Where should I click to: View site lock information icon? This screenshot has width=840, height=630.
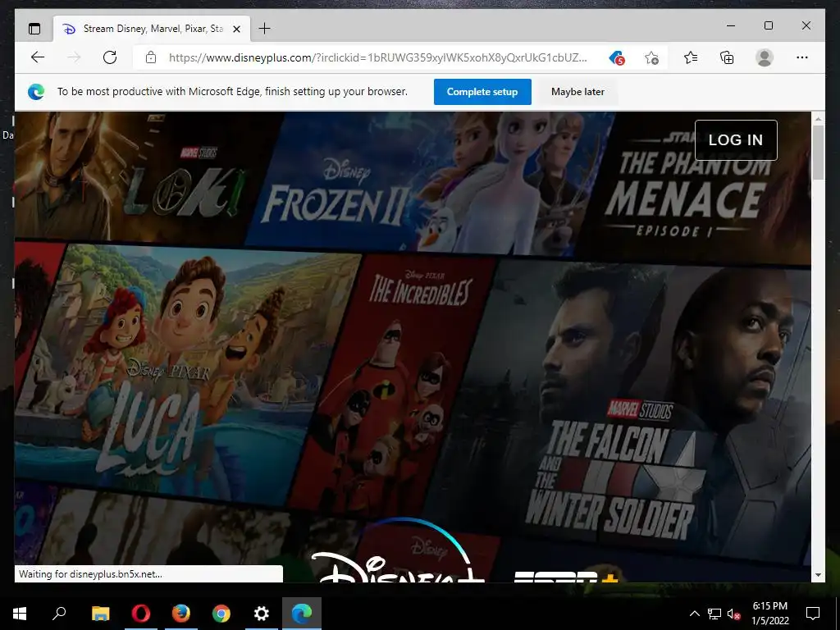[151, 57]
